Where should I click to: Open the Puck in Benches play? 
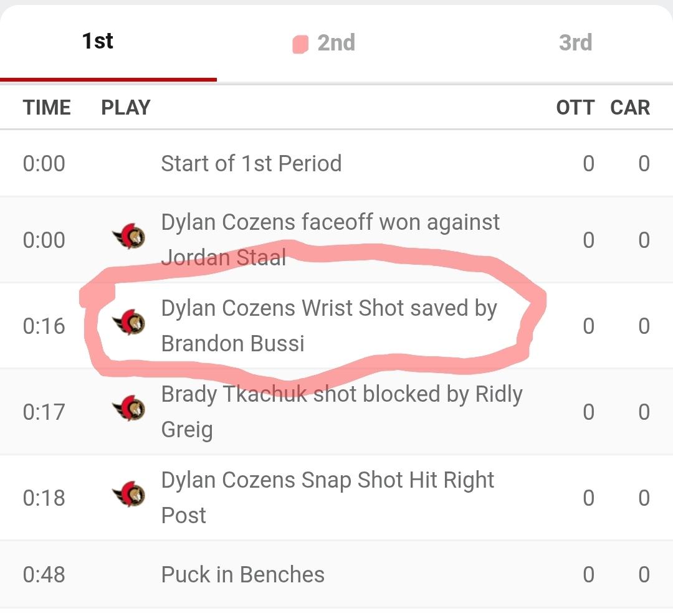point(243,574)
